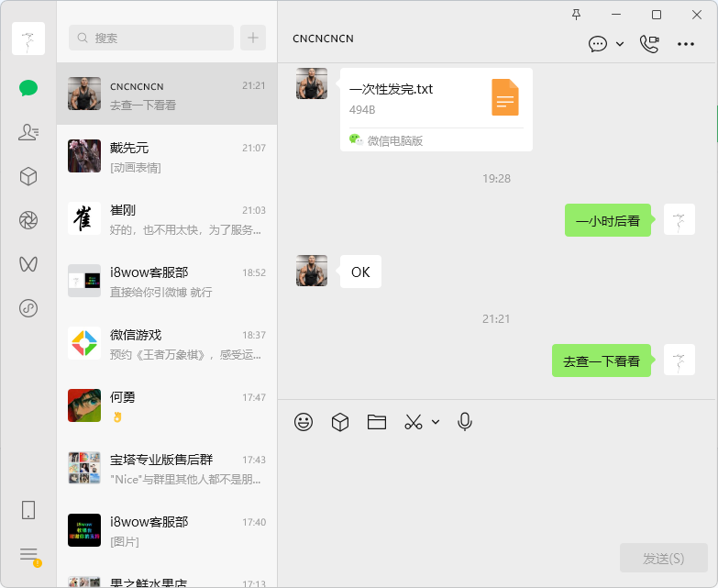Click sender avatar beside the txt file
The image size is (718, 588).
(312, 83)
